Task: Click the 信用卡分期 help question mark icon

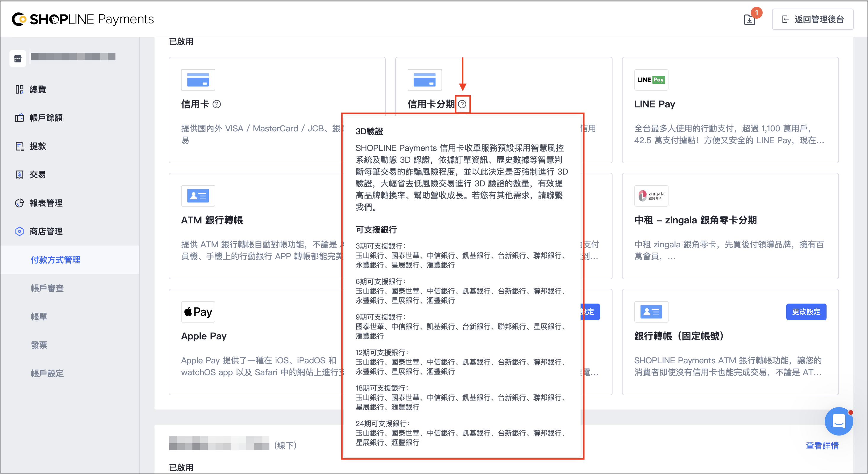Action: click(x=462, y=104)
